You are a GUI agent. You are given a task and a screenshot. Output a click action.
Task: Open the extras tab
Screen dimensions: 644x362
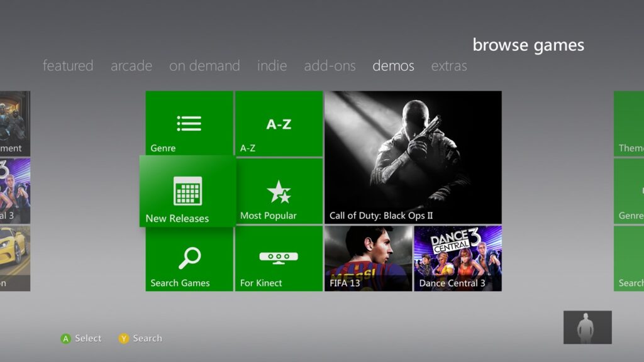tap(450, 65)
